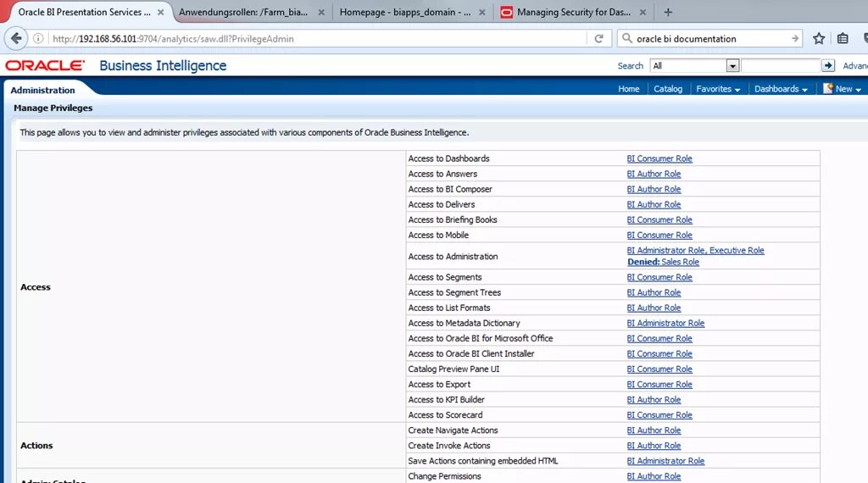Switch to Managing Security for Dashboards tab
This screenshot has height=483, width=868.
click(x=574, y=12)
